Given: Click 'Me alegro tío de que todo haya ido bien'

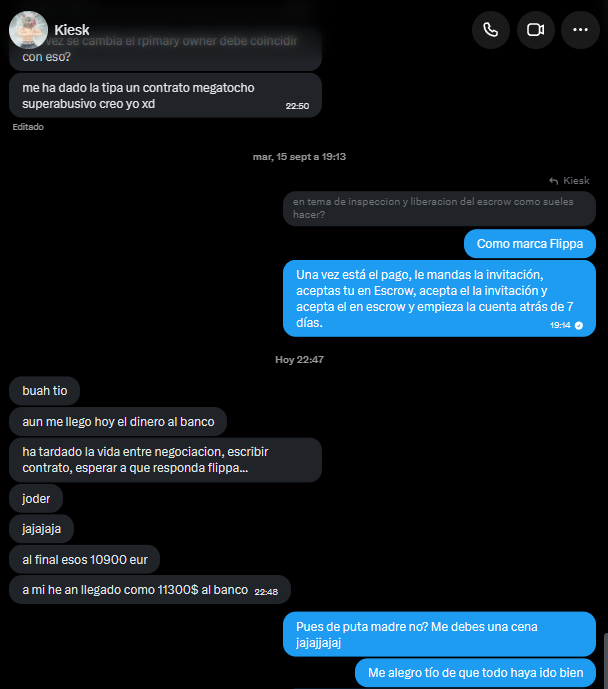Looking at the screenshot, I should (475, 673).
